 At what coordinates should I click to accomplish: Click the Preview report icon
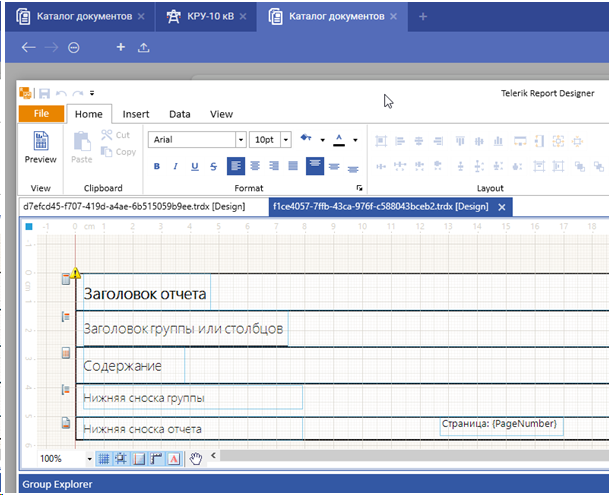point(40,146)
